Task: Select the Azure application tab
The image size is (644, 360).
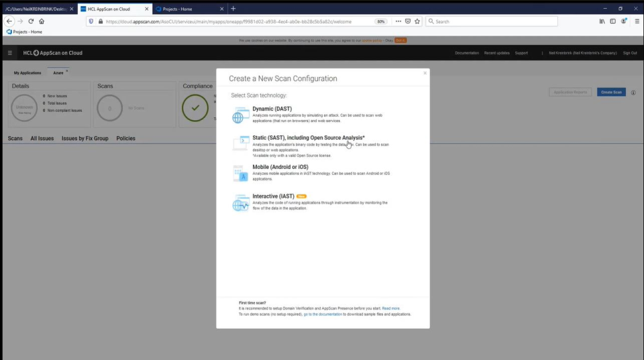Action: 58,73
